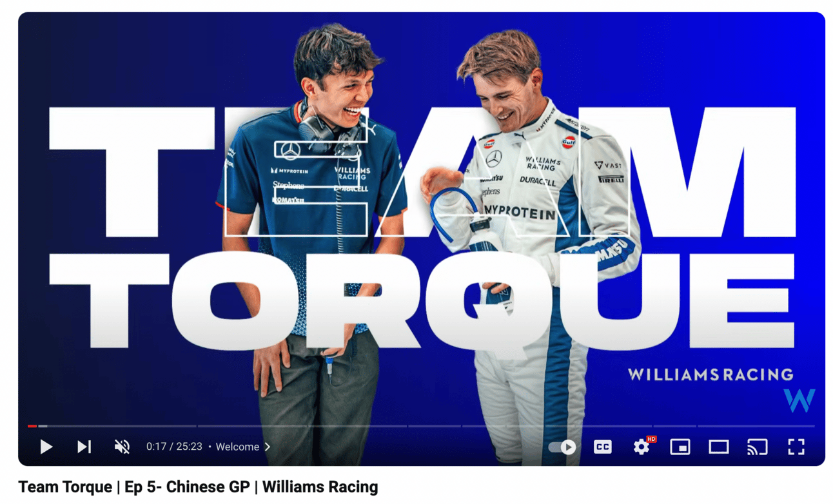This screenshot has width=833, height=504.
Task: Open the Welcome chapter label
Action: (x=237, y=447)
